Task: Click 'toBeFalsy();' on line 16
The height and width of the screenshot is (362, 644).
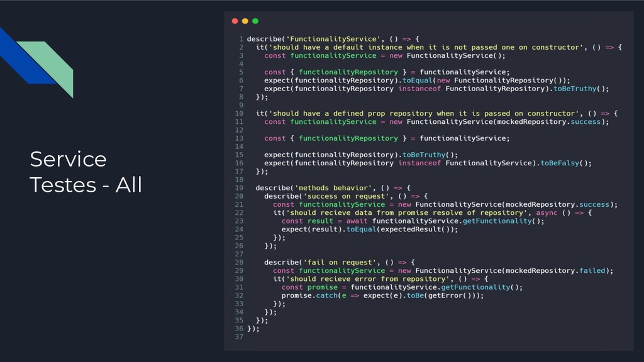Action: pyautogui.click(x=566, y=163)
